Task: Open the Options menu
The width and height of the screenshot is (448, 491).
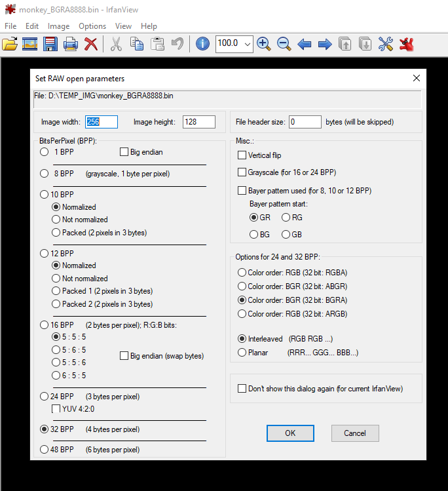Action: point(92,26)
